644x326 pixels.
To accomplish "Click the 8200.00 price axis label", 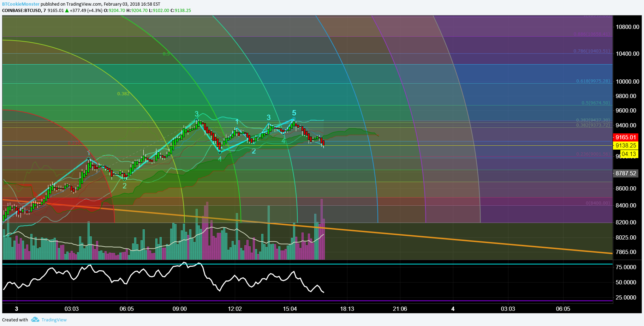I will click(x=626, y=222).
